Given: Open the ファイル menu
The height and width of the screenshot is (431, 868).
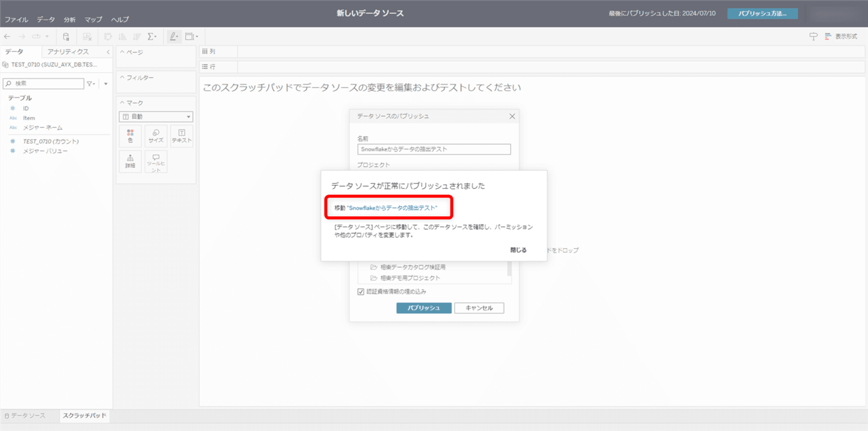Looking at the screenshot, I should [16, 20].
